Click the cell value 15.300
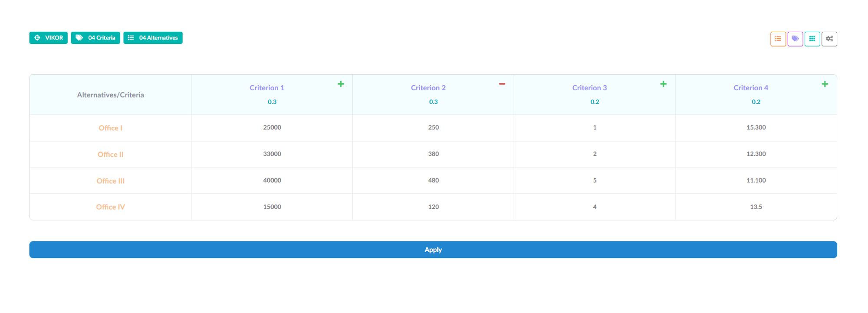The image size is (868, 313). (x=756, y=128)
